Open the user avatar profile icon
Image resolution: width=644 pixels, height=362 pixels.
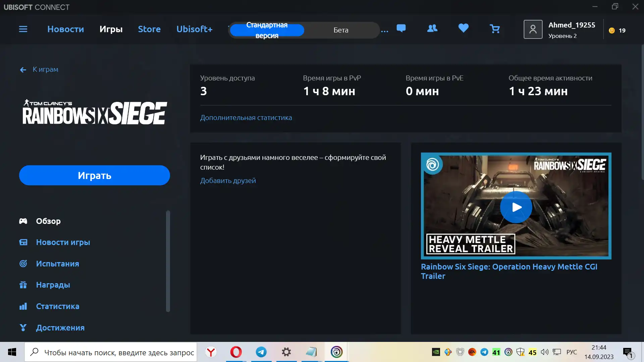[533, 29]
